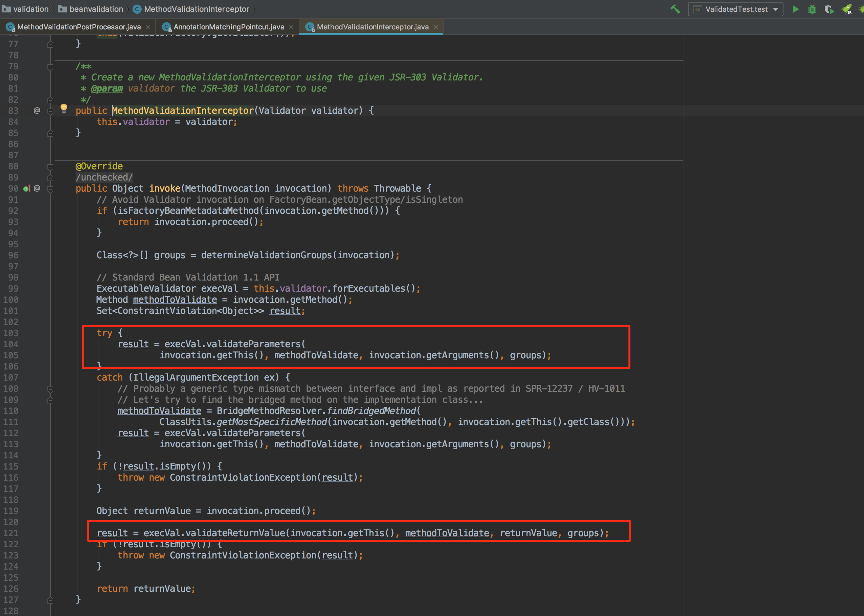The image size is (864, 616).
Task: Close the MethodValidationInterceptor.java tab
Action: (x=436, y=27)
